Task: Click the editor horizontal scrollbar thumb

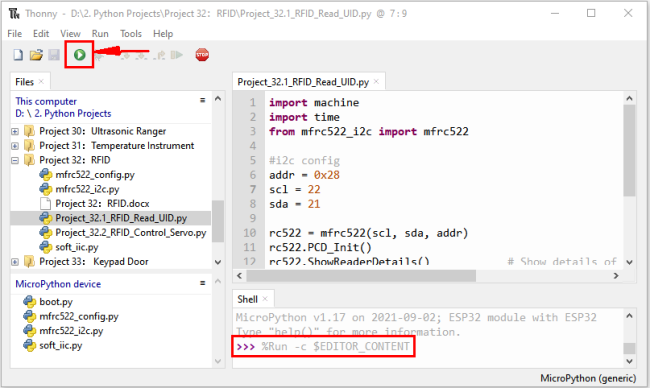Action: pos(361,275)
